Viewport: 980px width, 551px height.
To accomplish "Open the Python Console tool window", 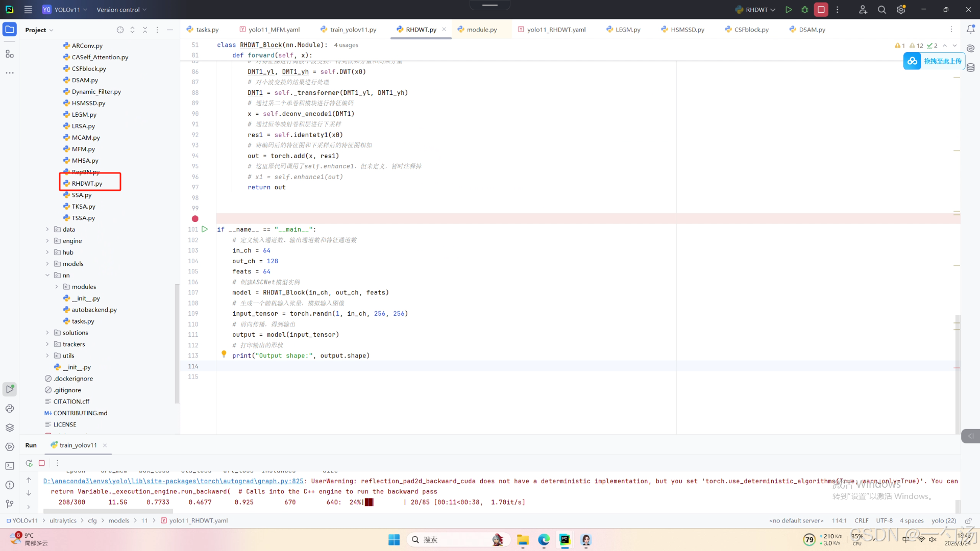I will [10, 409].
